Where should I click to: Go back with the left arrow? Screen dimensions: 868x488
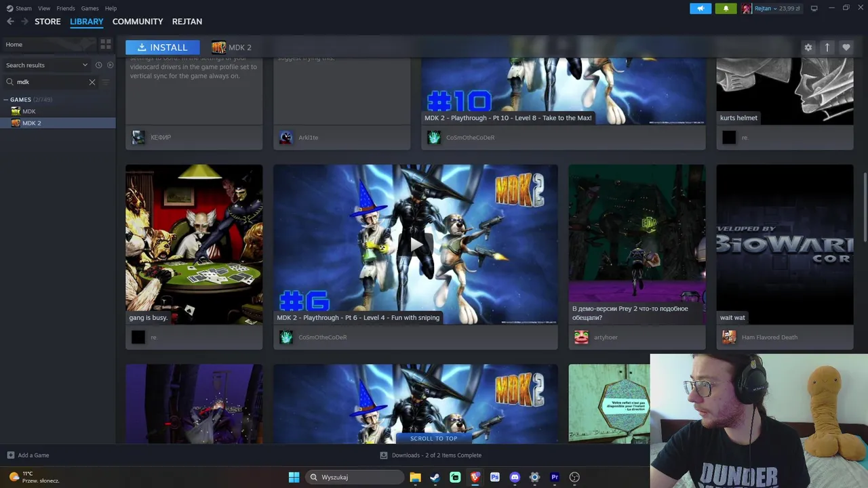click(10, 22)
